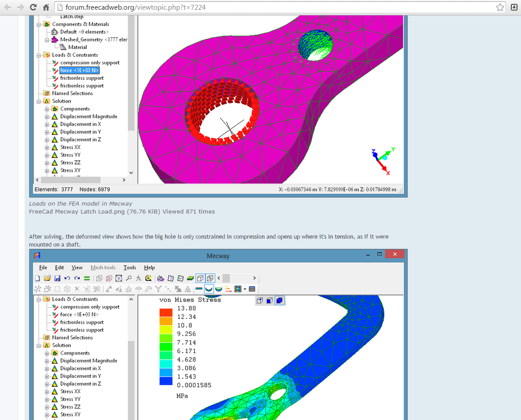Viewport: 521px width, 420px height.
Task: Click the browser forward arrow
Action: click(x=20, y=7)
